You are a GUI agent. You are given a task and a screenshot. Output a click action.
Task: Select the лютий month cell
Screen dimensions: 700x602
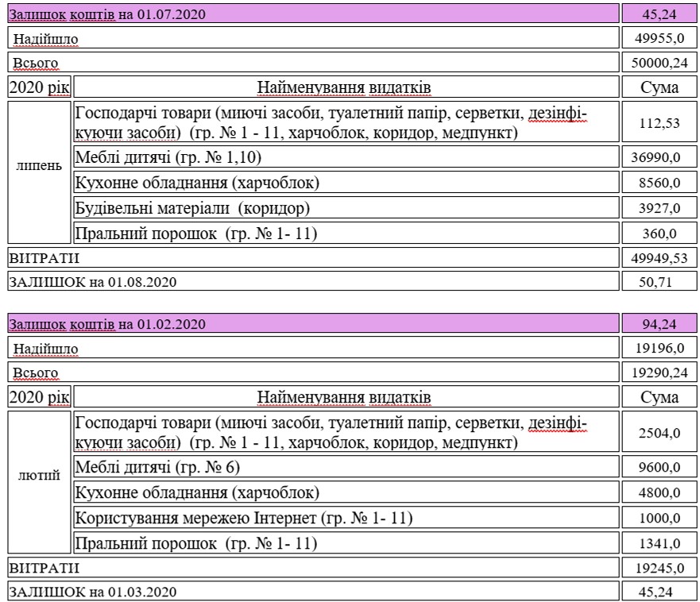coord(39,477)
